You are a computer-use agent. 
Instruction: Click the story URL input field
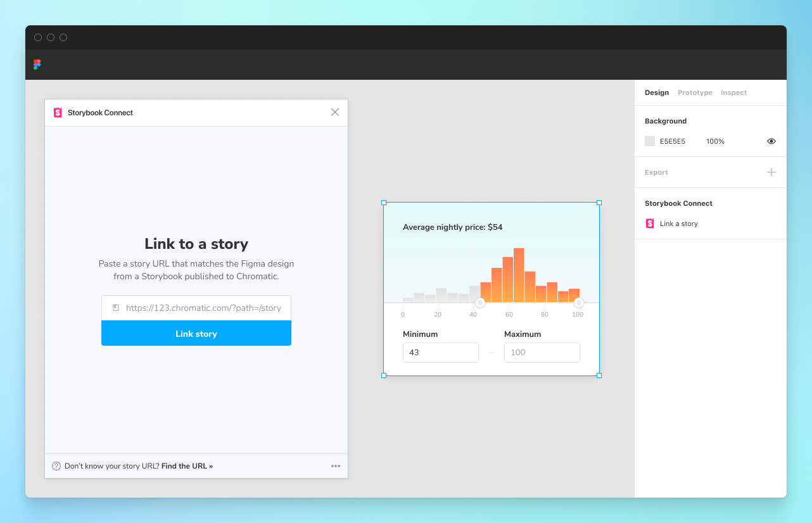point(196,308)
